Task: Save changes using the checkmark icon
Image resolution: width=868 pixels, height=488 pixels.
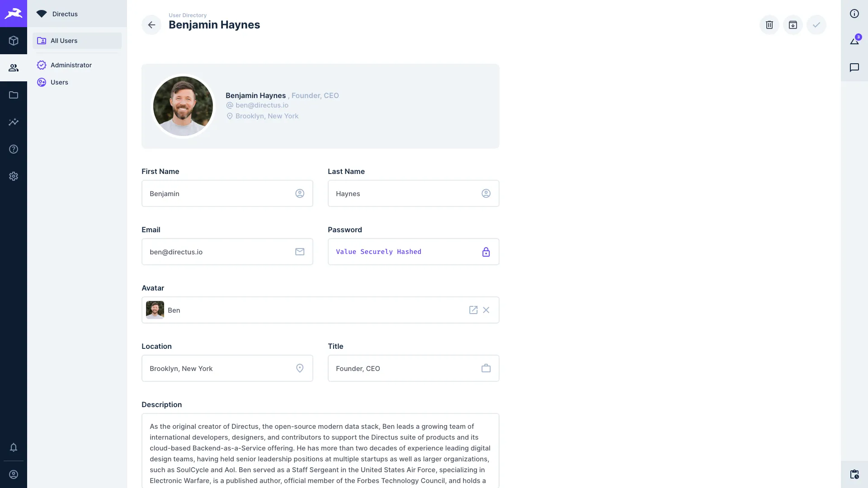Action: (816, 25)
